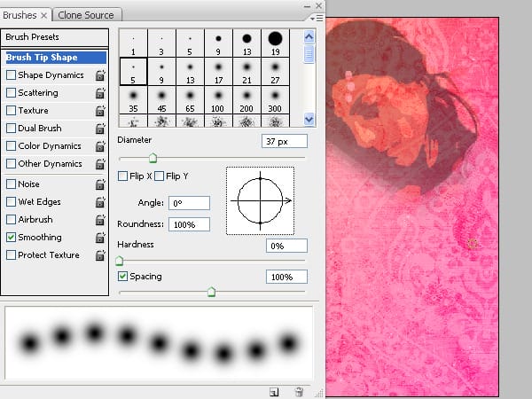Enable the Texture checkbox

tap(11, 110)
